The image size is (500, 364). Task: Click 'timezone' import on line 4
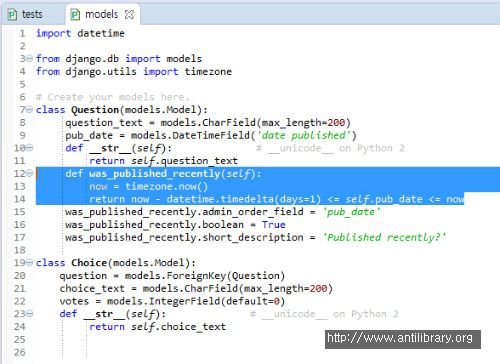tap(208, 71)
